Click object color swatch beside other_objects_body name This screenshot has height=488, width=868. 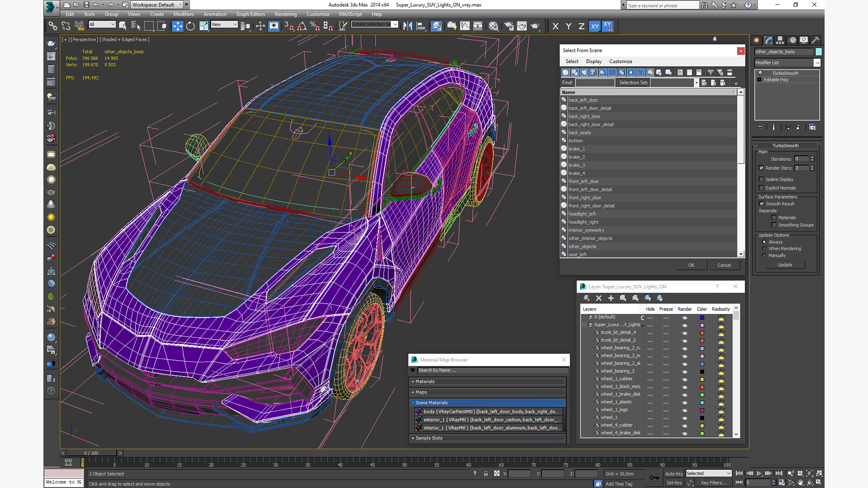coord(819,52)
